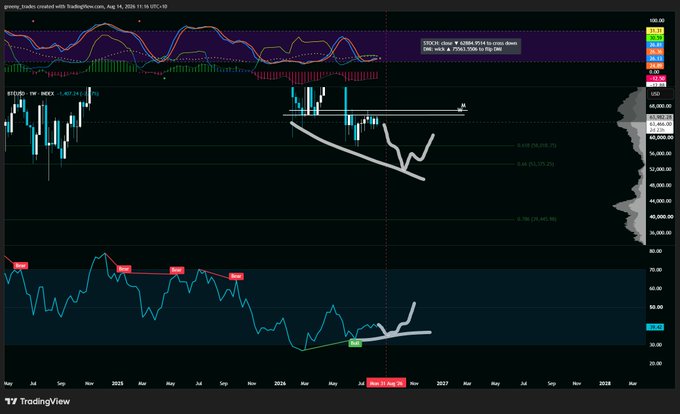
Task: Click the 30.00 RSI axis level
Action: 656,345
